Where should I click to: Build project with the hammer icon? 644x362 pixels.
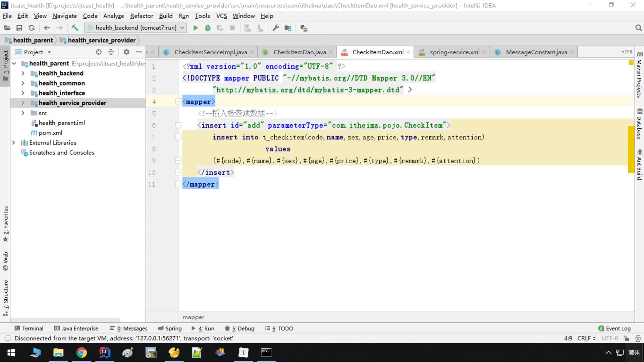pos(74,28)
